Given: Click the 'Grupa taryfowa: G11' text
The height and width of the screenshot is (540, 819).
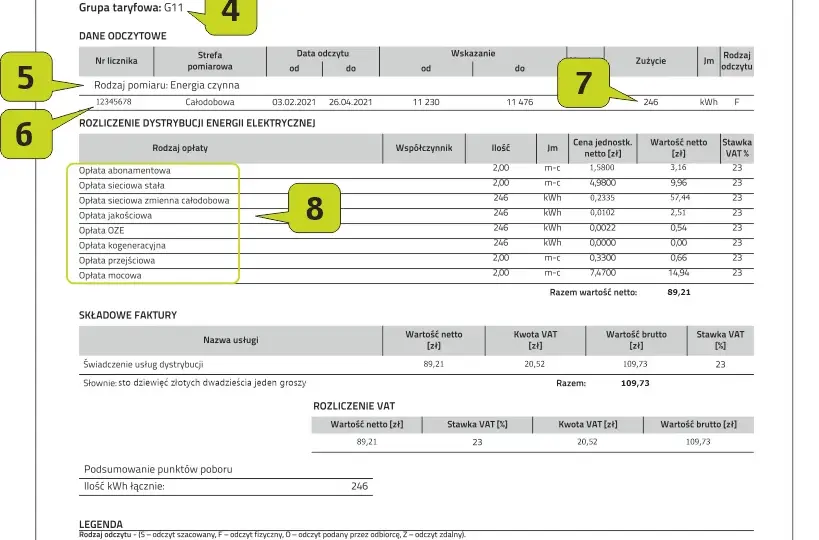Looking at the screenshot, I should tap(131, 8).
